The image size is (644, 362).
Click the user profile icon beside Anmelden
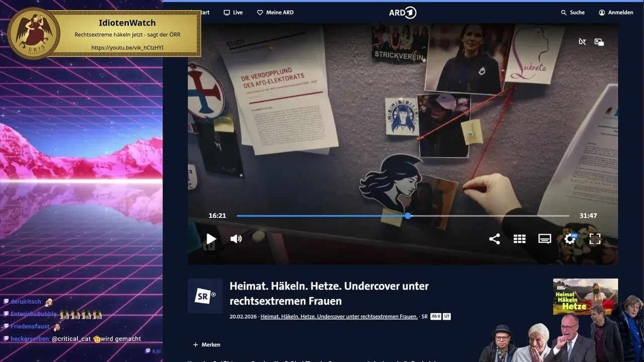pos(602,13)
